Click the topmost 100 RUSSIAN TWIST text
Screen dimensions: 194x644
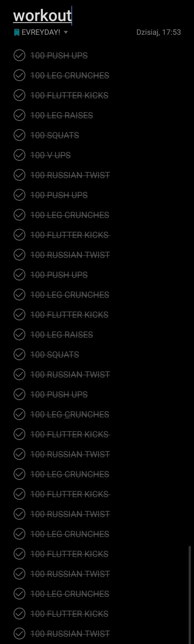pos(70,175)
